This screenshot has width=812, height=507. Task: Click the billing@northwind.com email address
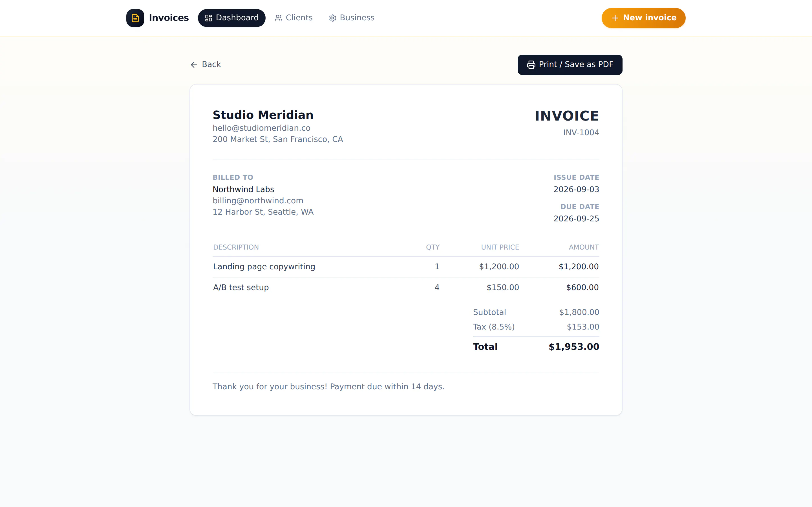coord(258,201)
